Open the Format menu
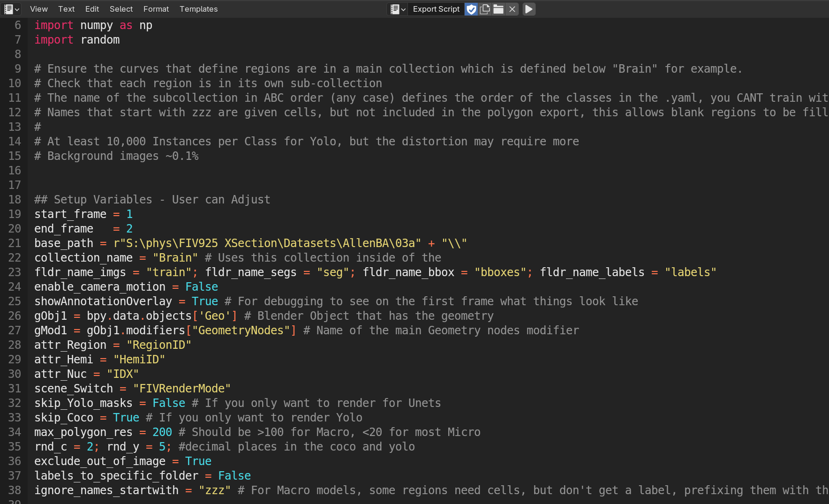This screenshot has height=504, width=829. (x=156, y=9)
